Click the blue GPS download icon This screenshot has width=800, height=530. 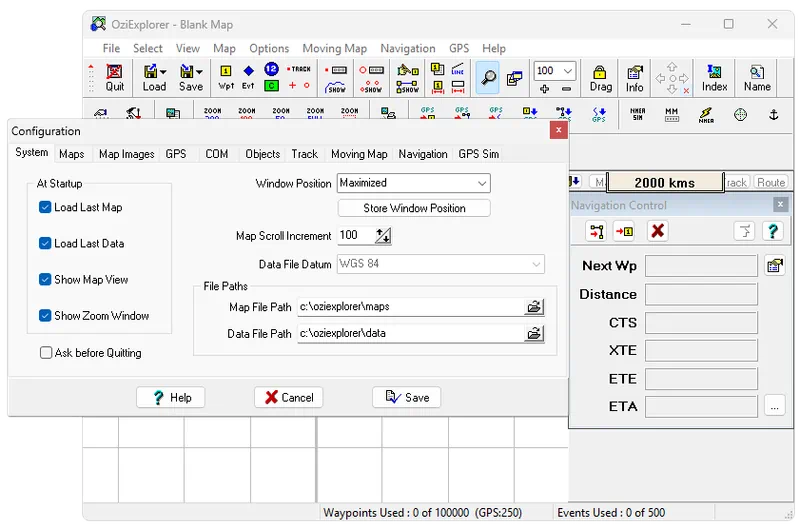coord(599,114)
